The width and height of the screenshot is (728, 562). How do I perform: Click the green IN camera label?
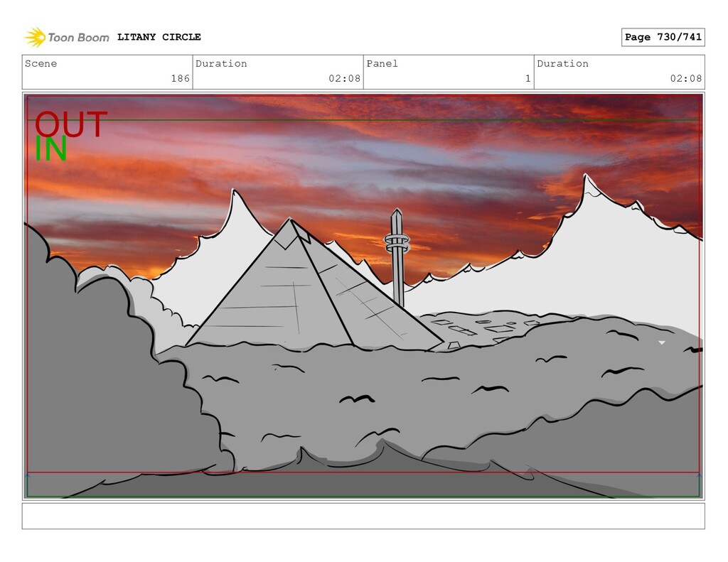(x=50, y=149)
